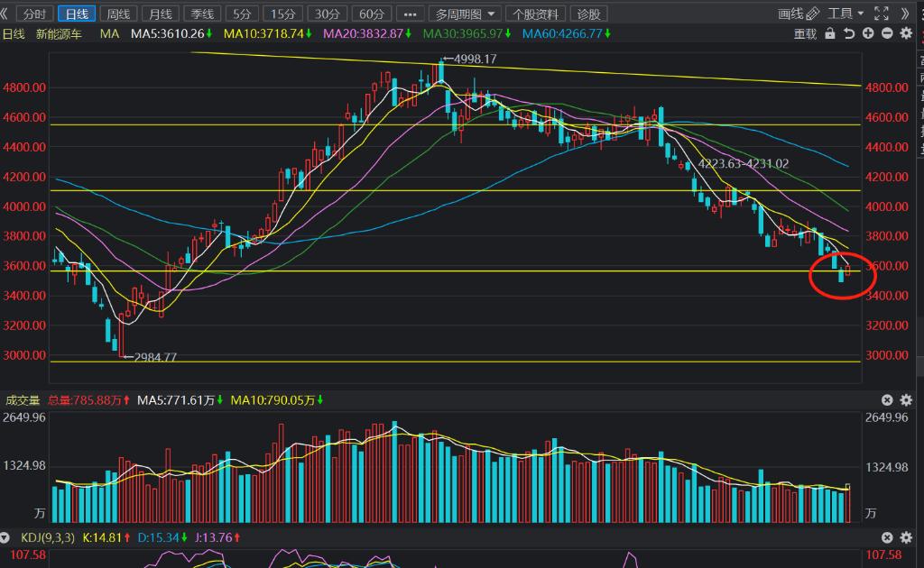Viewport: 924px width, 568px height.
Task: Zoom in chart with plus icon
Action: tap(868, 33)
